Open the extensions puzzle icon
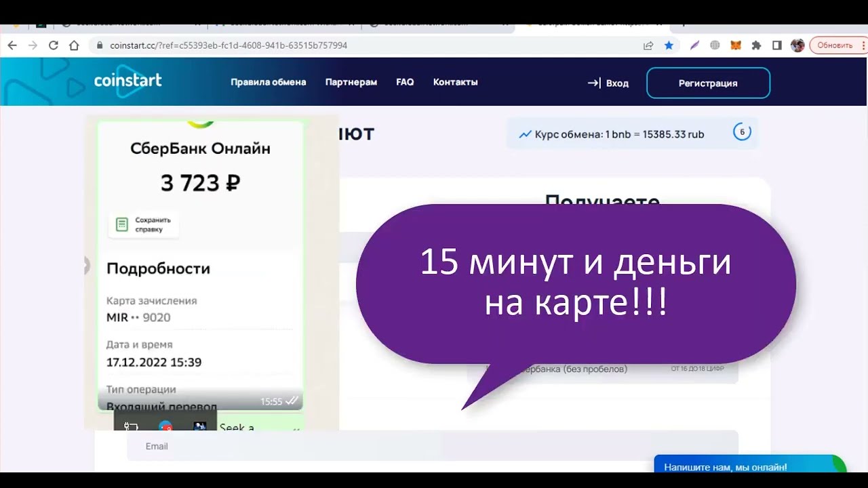This screenshot has width=868, height=488. coord(757,45)
